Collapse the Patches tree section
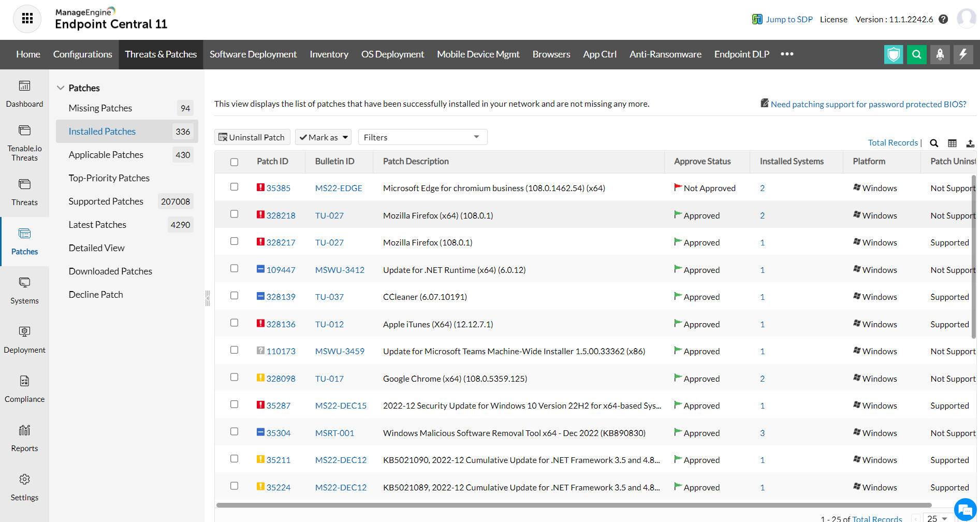Image resolution: width=980 pixels, height=522 pixels. pyautogui.click(x=61, y=88)
